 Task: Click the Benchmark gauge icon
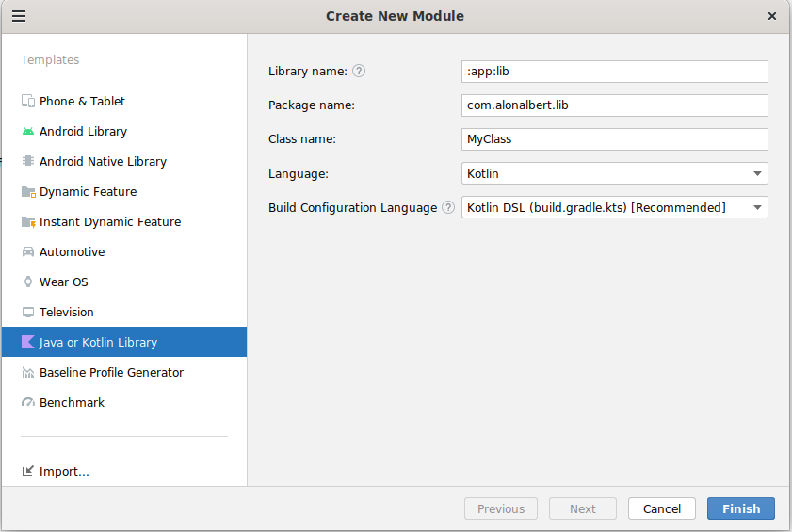pos(28,403)
